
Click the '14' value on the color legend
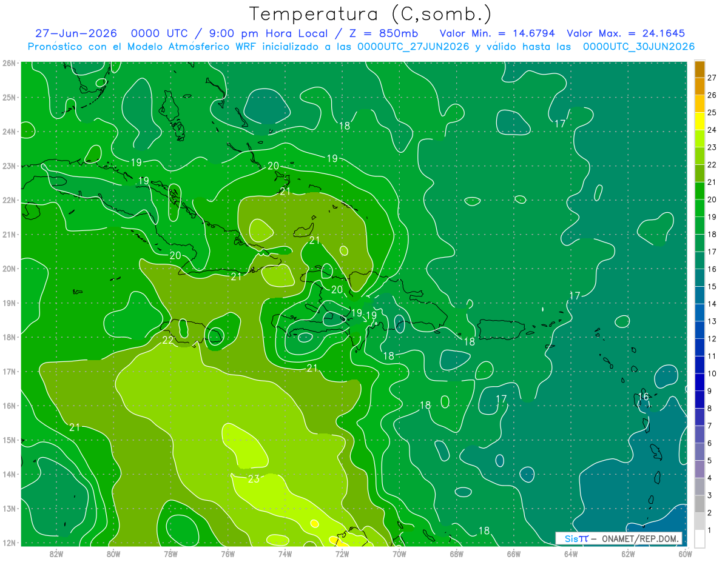pos(712,303)
